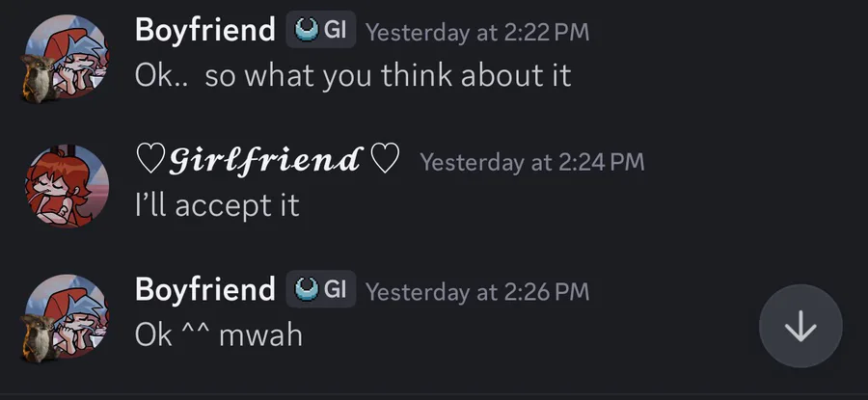Click the 'GI' tag text on the first message

(336, 30)
